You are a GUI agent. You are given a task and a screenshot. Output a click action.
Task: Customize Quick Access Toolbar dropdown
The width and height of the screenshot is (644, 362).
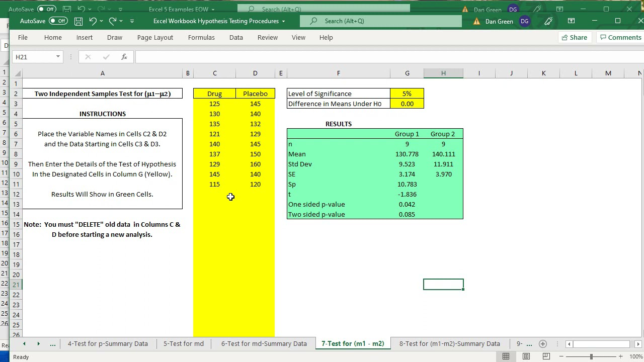coord(132,21)
